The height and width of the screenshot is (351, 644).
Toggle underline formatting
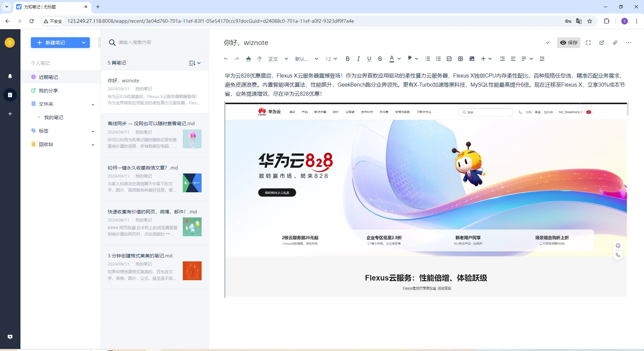click(x=369, y=59)
